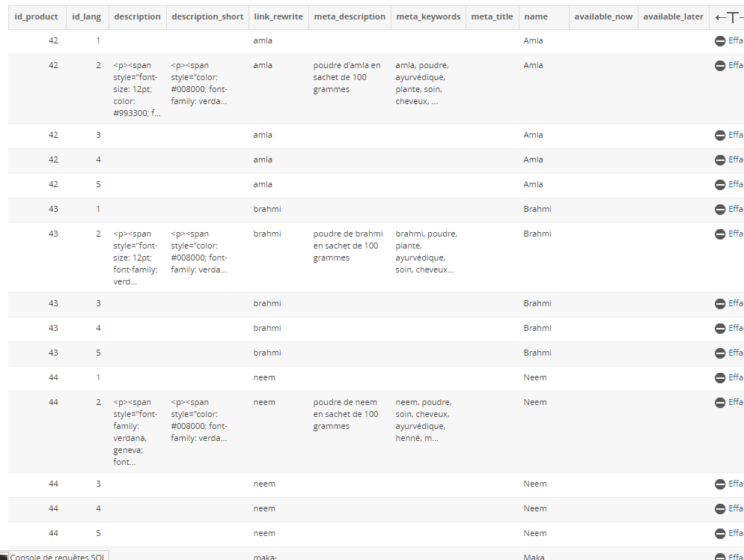
Task: Sort by id_product column header
Action: [36, 16]
